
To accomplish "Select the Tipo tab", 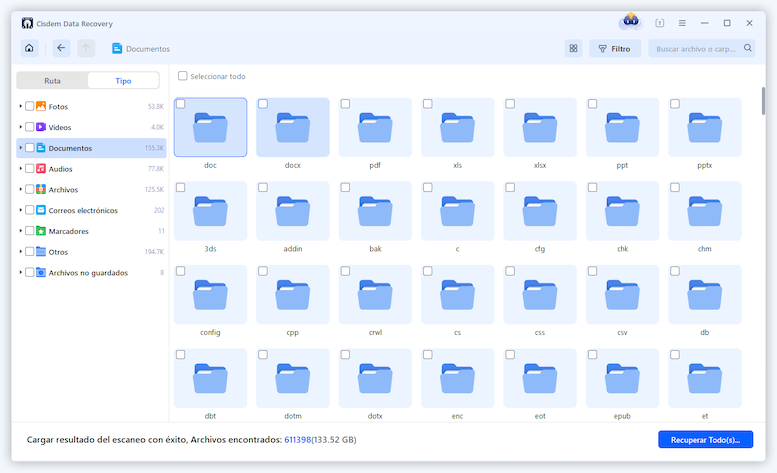I will click(x=123, y=81).
